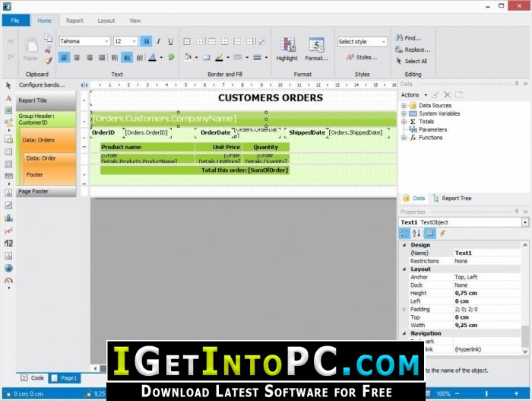Click Select All in Editing group
Screen dimensions: 532x401
(x=412, y=61)
